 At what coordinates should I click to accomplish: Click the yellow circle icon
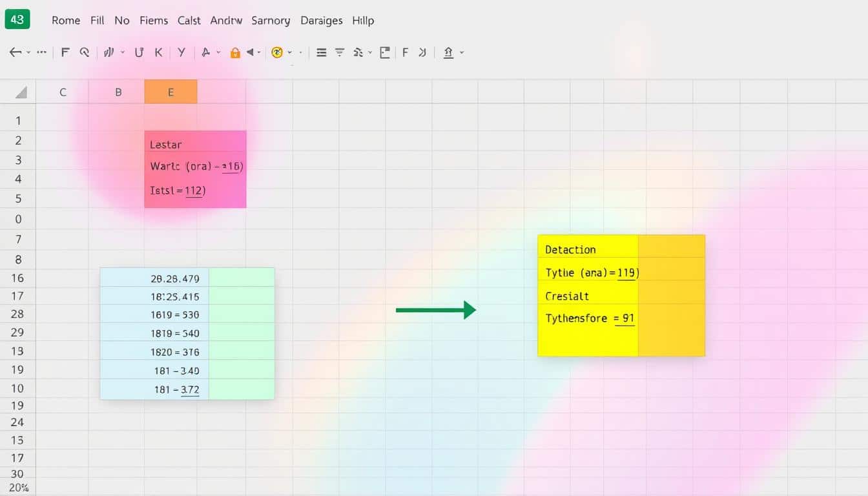tap(277, 53)
